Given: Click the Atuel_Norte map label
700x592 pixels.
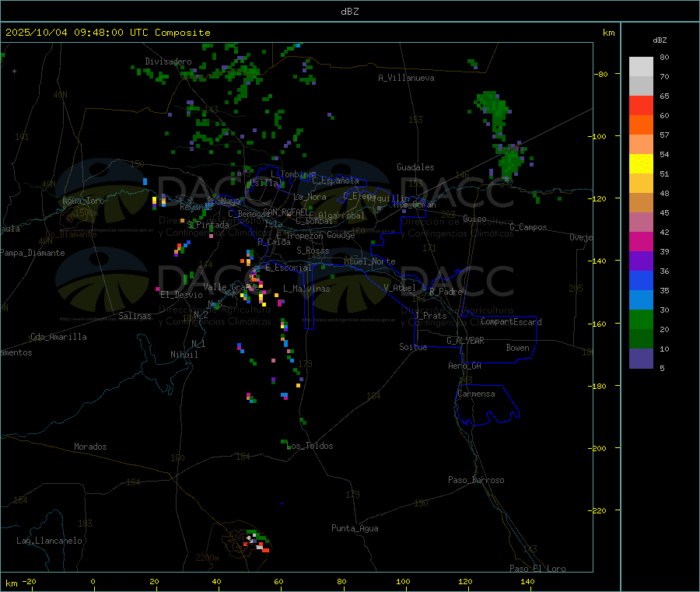Looking at the screenshot, I should [x=369, y=261].
